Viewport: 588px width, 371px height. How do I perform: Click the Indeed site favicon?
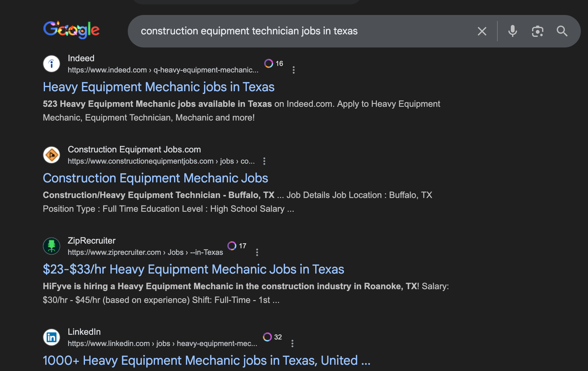click(x=52, y=64)
